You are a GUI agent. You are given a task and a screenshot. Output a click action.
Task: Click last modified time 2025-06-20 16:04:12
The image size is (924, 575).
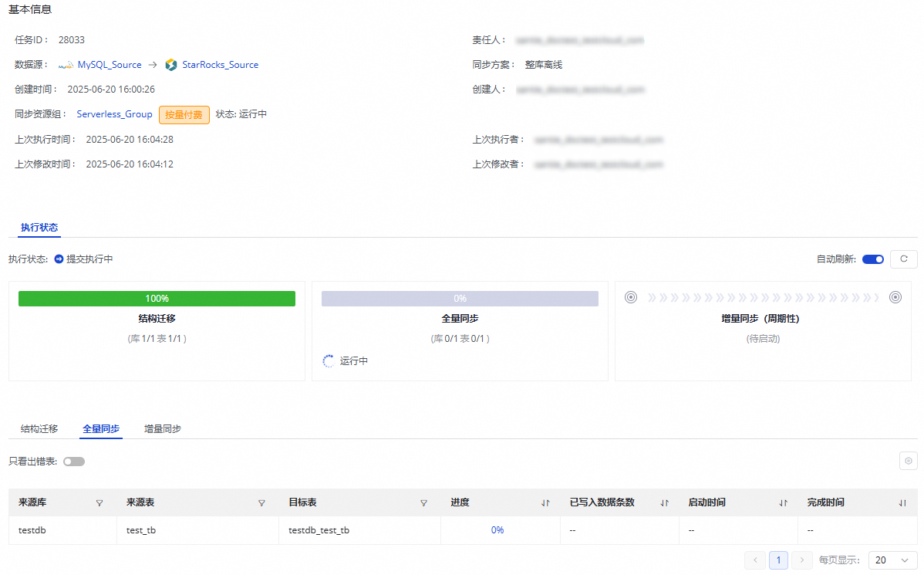pos(130,164)
